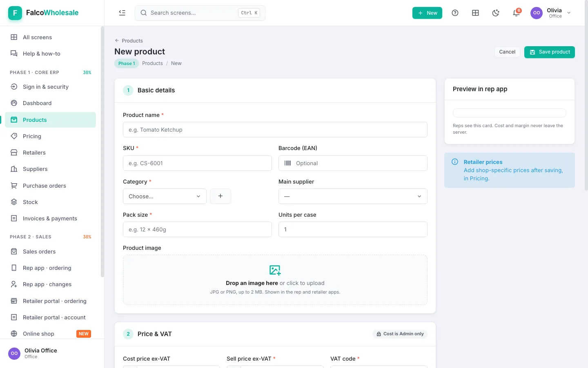The image size is (588, 368).
Task: Click the New button in header
Action: click(427, 13)
